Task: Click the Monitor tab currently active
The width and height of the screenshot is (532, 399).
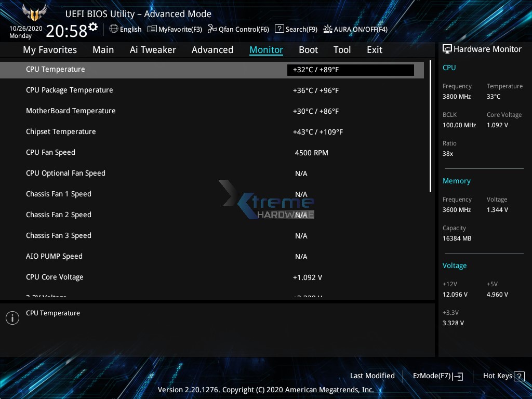Action: pyautogui.click(x=266, y=49)
